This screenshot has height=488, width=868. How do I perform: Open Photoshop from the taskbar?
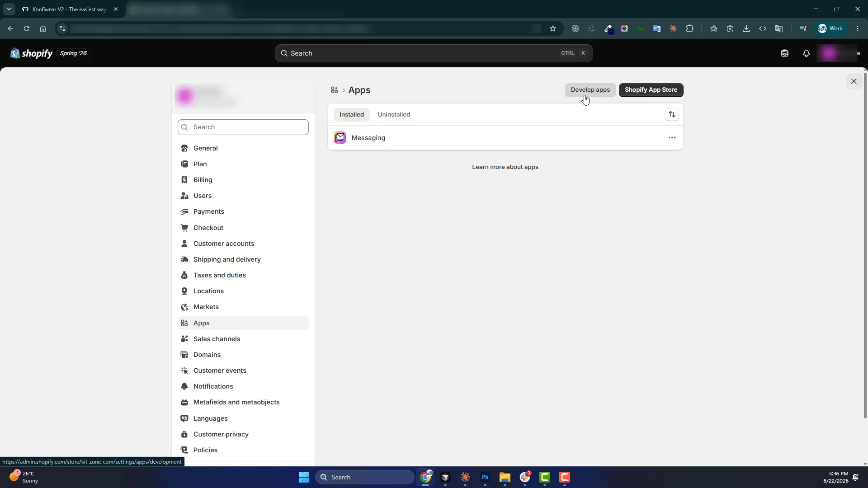[485, 477]
